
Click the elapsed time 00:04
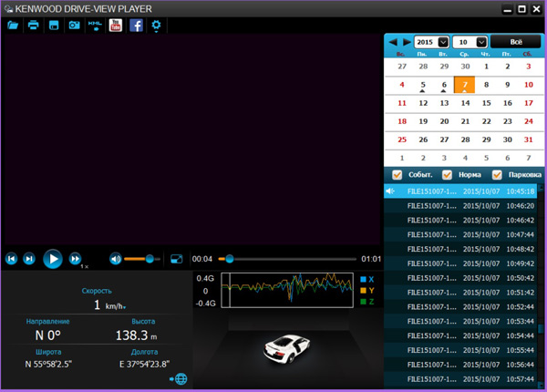pyautogui.click(x=202, y=259)
